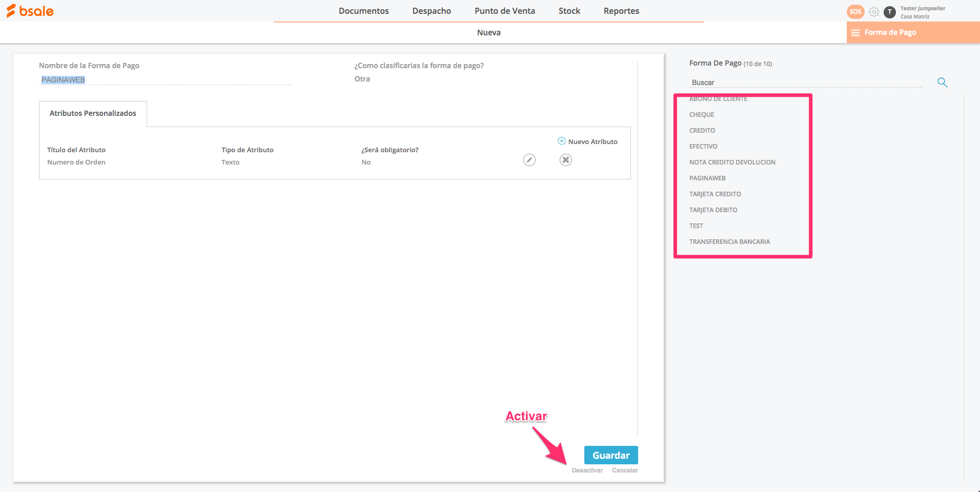
Task: Open the SOS help icon
Action: coord(855,11)
